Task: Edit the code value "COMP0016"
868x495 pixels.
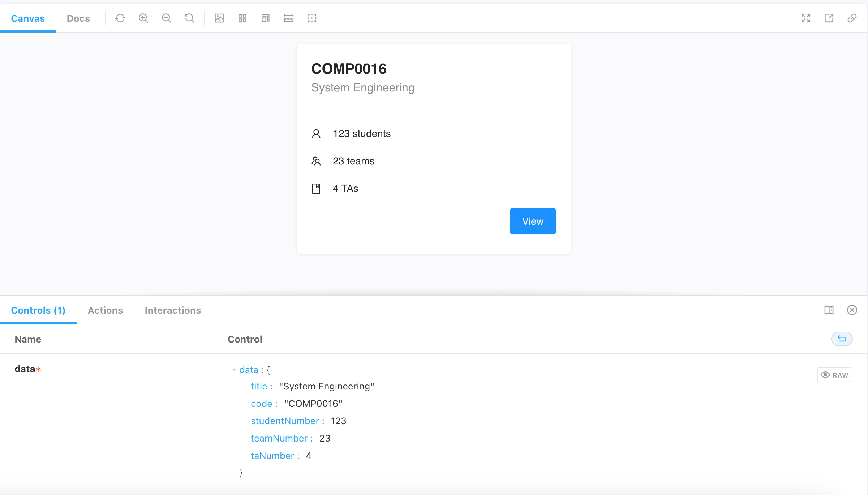Action: pyautogui.click(x=313, y=404)
